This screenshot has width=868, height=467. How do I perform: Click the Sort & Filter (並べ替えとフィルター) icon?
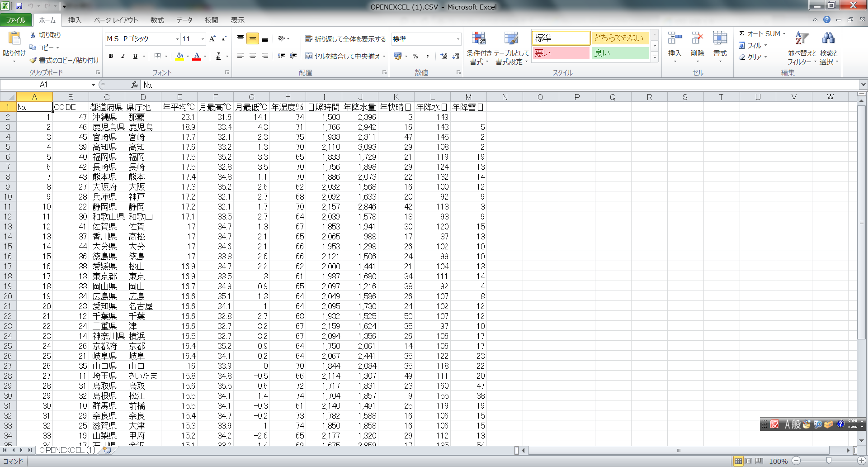(x=802, y=39)
